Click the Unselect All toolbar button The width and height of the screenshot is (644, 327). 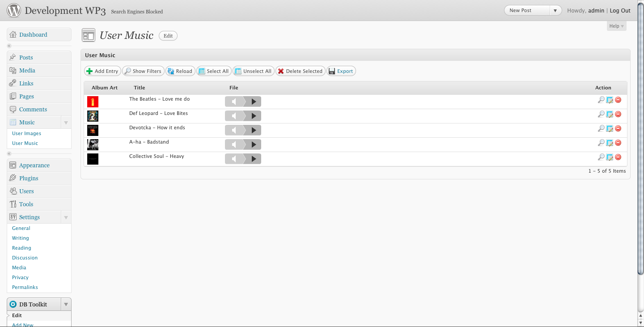[254, 71]
